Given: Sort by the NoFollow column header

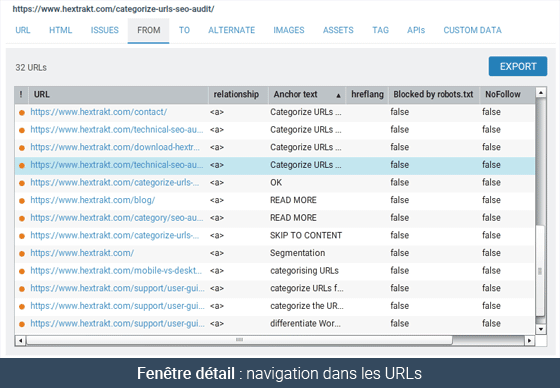Looking at the screenshot, I should 507,95.
